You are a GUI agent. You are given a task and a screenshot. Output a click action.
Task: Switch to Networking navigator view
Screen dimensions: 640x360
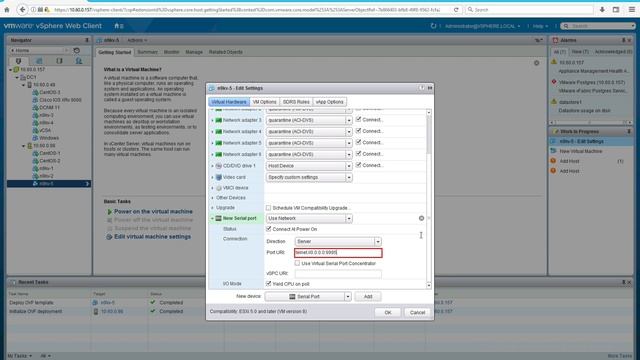click(x=79, y=61)
